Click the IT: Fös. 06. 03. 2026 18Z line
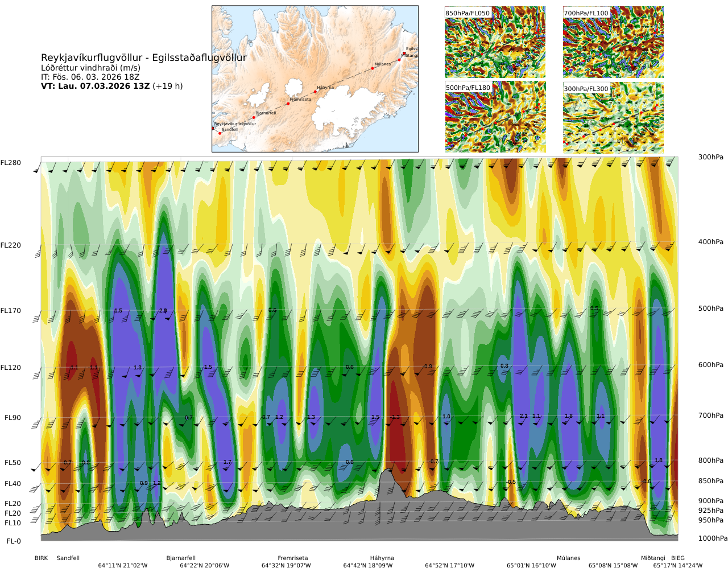 (90, 77)
